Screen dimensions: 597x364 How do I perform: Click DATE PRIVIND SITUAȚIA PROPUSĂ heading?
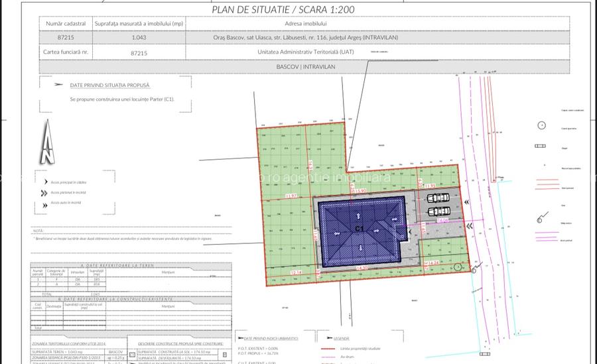pyautogui.click(x=109, y=86)
